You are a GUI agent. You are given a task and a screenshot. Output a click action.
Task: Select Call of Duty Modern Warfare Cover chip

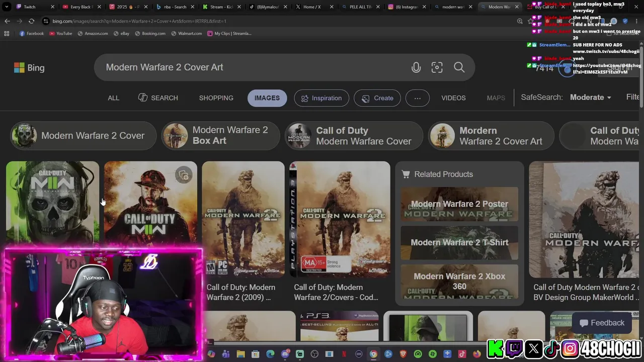click(354, 136)
